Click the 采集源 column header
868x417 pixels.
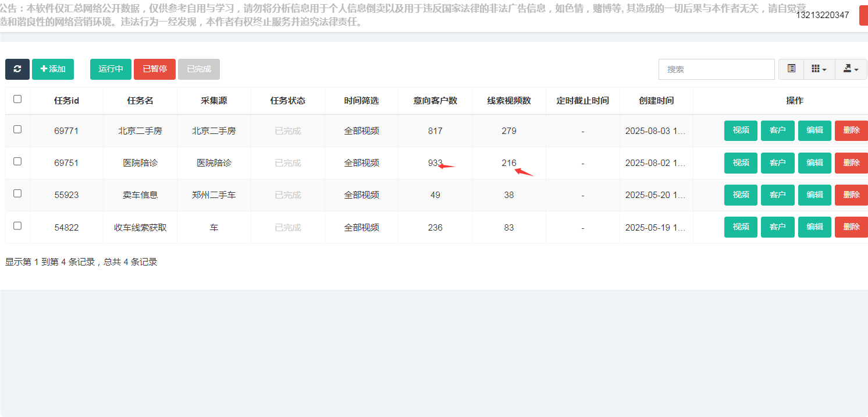[214, 101]
